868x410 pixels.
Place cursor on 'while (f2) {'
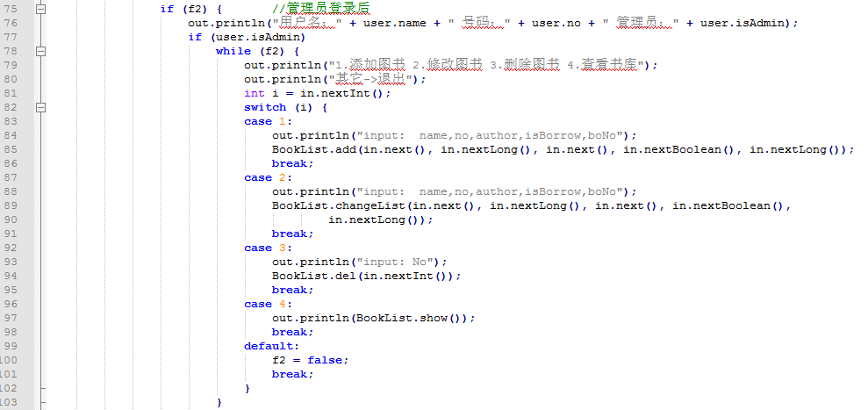[257, 51]
